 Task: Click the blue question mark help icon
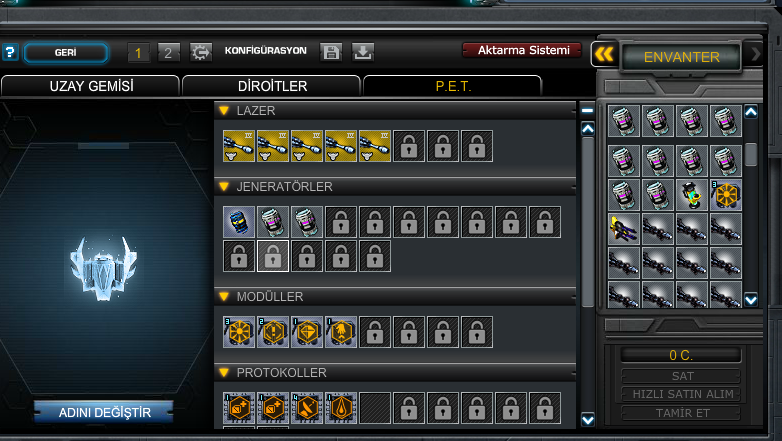pyautogui.click(x=10, y=52)
